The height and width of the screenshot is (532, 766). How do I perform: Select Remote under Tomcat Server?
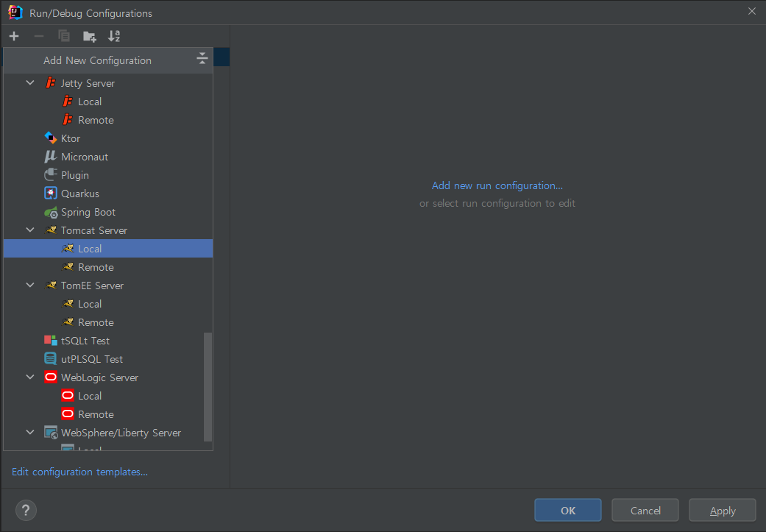tap(108, 267)
